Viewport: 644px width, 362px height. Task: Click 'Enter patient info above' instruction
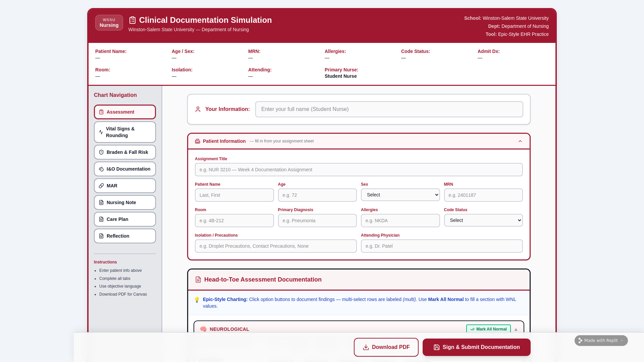tap(120, 270)
